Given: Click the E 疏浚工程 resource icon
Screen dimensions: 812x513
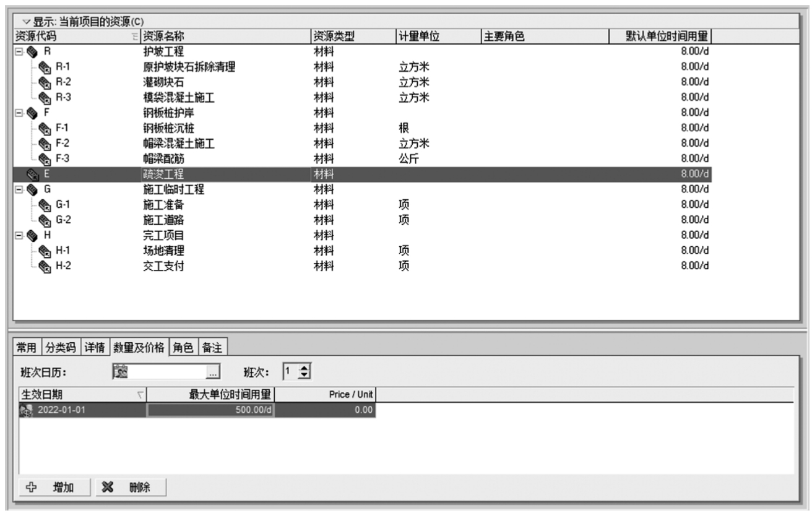Looking at the screenshot, I should pos(31,175).
